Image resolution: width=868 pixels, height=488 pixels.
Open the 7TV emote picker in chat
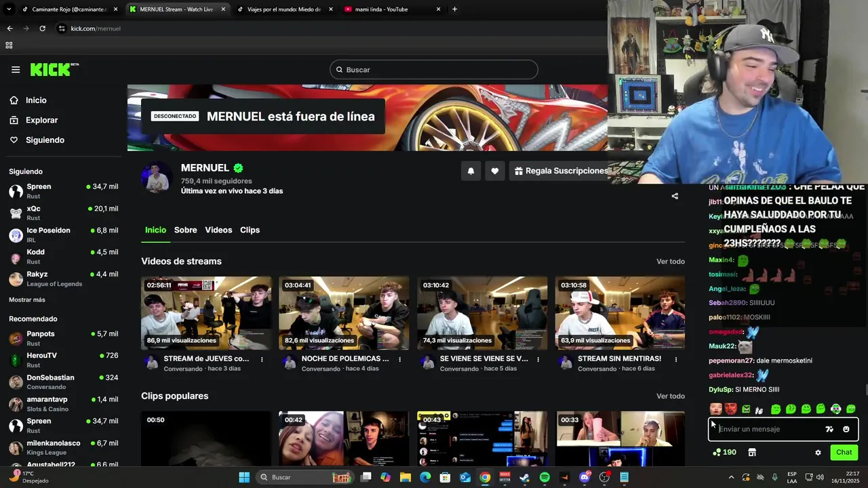[x=829, y=429]
